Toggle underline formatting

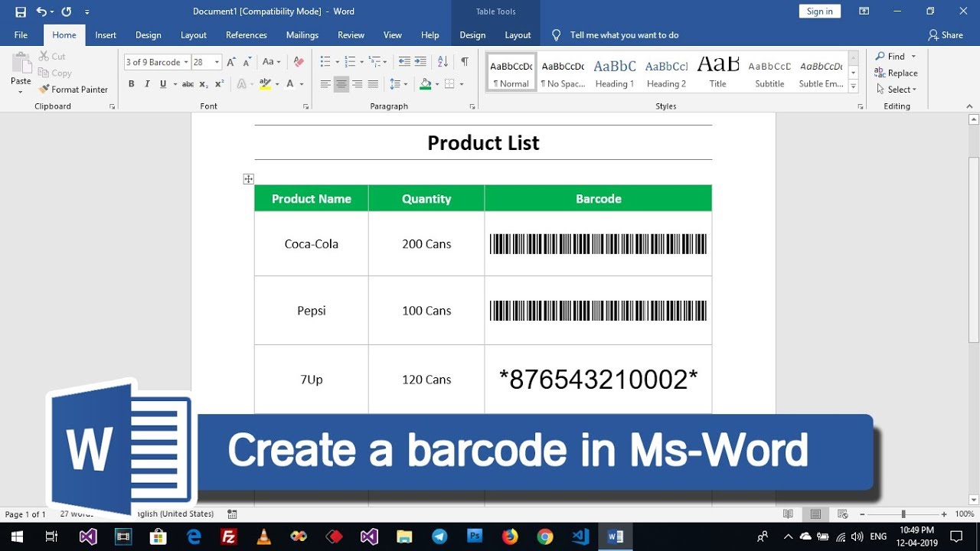tap(163, 84)
